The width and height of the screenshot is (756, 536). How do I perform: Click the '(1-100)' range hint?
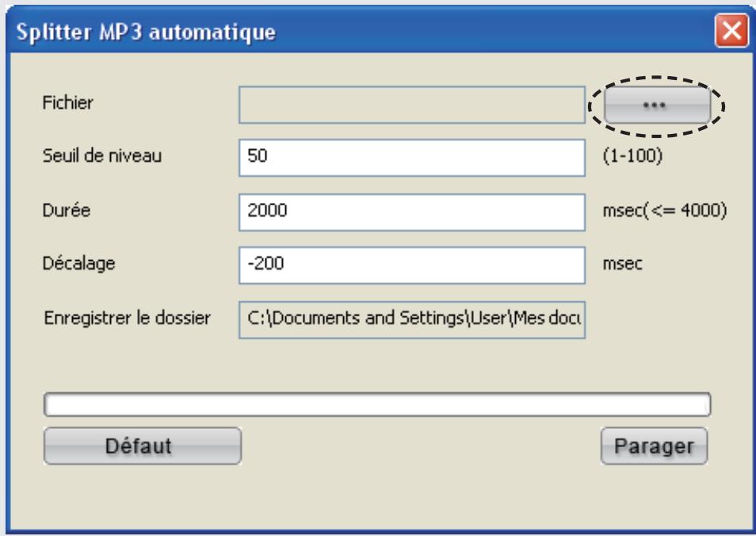coord(632,156)
